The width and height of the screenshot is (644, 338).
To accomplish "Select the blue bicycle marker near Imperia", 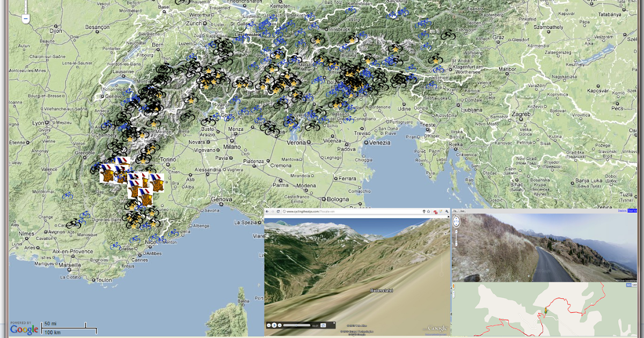I will point(173,233).
